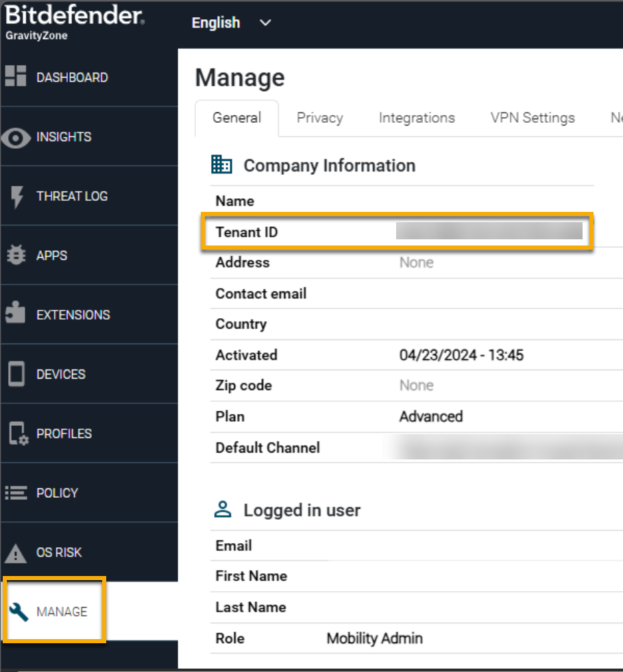Image resolution: width=623 pixels, height=672 pixels.
Task: Click the Profiles phone-gear icon
Action: (19, 433)
